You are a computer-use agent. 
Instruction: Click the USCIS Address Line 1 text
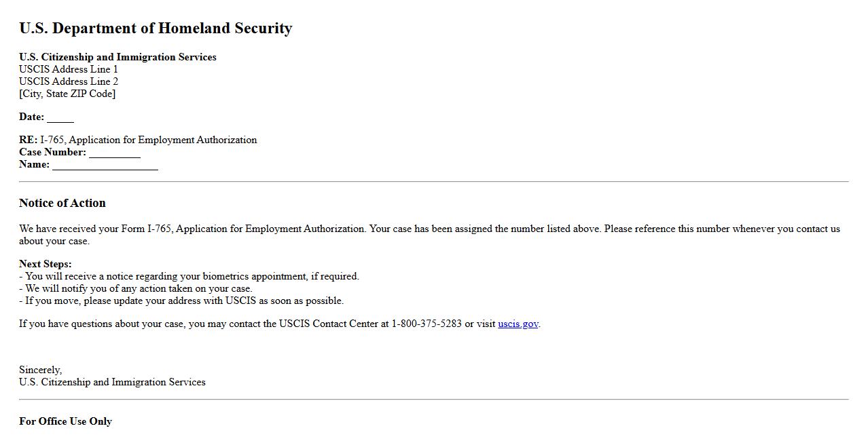(69, 69)
